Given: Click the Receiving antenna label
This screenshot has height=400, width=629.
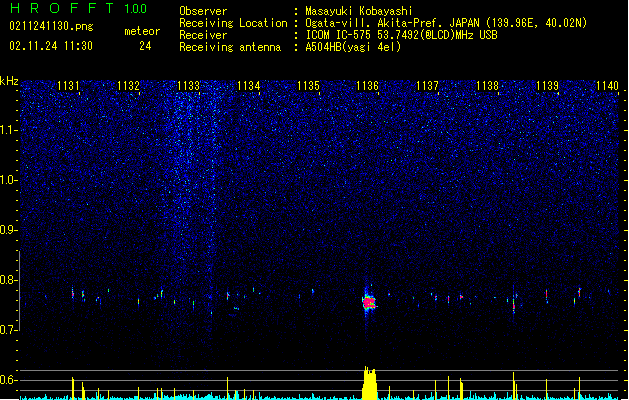Looking at the screenshot, I should tap(230, 47).
